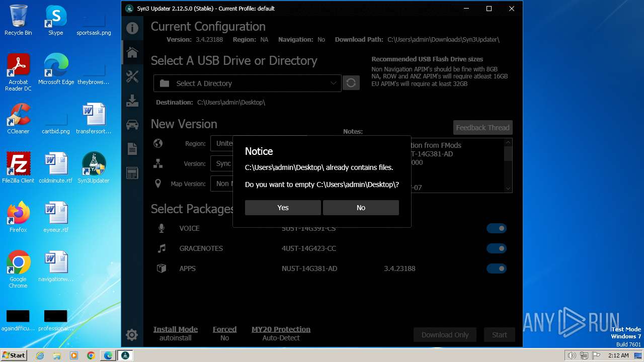644x362 pixels.
Task: Open the document Logs sidebar icon
Action: (132, 149)
